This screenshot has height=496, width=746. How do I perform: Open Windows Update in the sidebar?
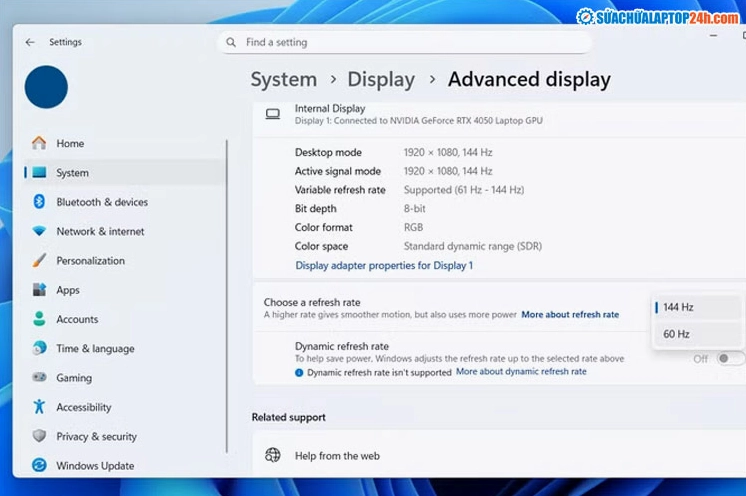pyautogui.click(x=95, y=466)
